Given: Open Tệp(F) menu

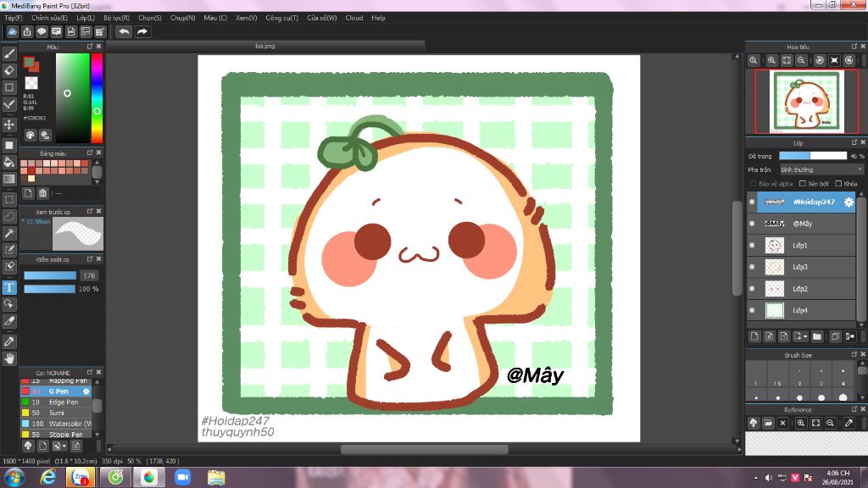Looking at the screenshot, I should pyautogui.click(x=14, y=18).
